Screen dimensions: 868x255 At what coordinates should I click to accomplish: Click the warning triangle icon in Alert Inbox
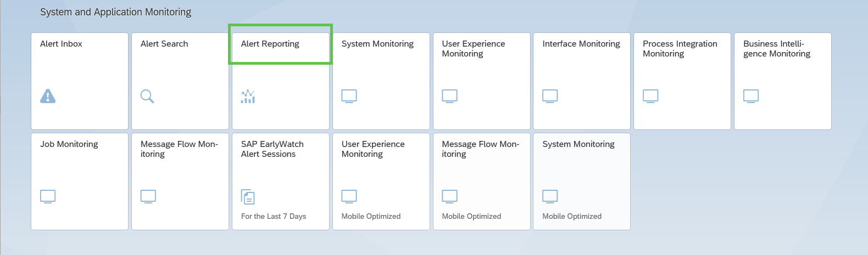coord(48,96)
